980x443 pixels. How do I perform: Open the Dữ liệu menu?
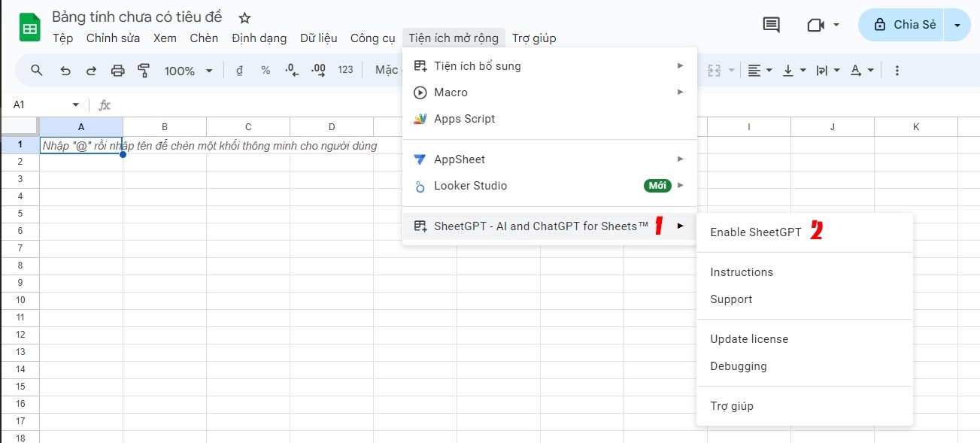[319, 38]
